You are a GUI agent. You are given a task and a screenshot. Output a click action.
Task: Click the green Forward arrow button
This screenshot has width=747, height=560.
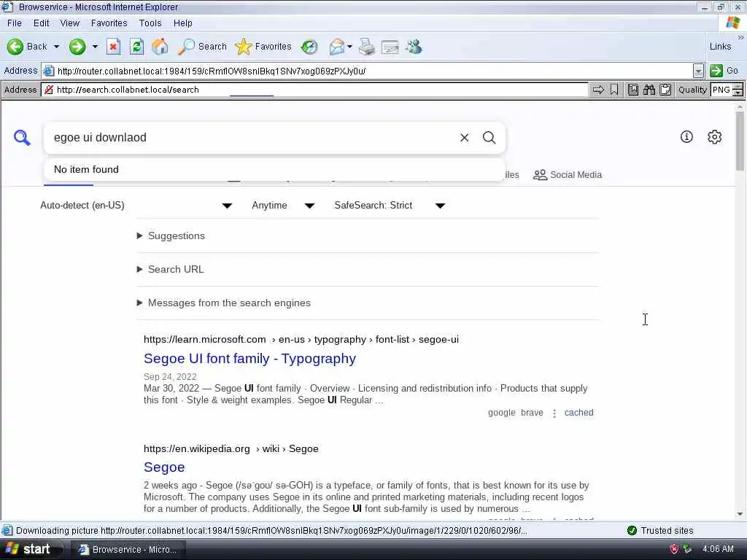coord(77,46)
